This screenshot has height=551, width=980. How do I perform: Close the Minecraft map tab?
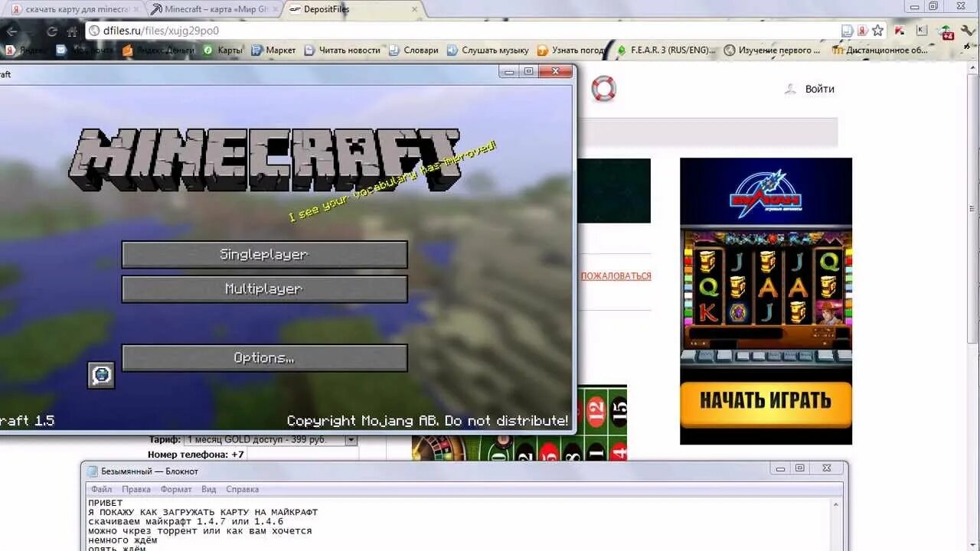[276, 9]
